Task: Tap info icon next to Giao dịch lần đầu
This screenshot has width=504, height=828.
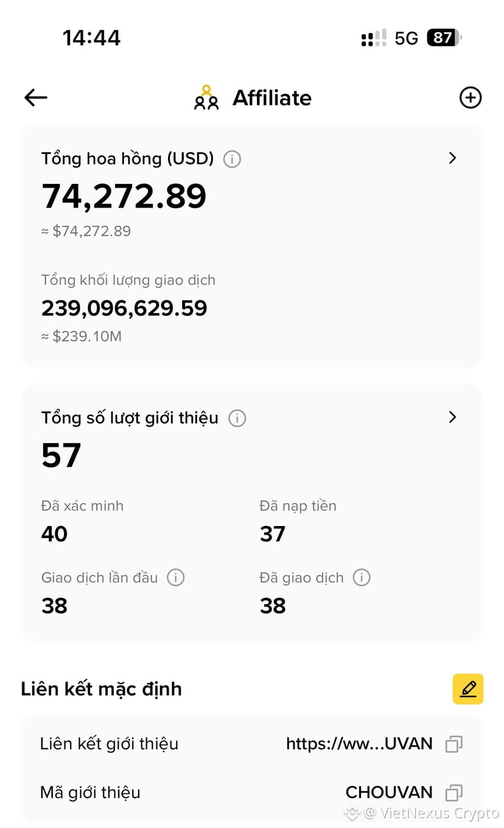Action: click(175, 577)
